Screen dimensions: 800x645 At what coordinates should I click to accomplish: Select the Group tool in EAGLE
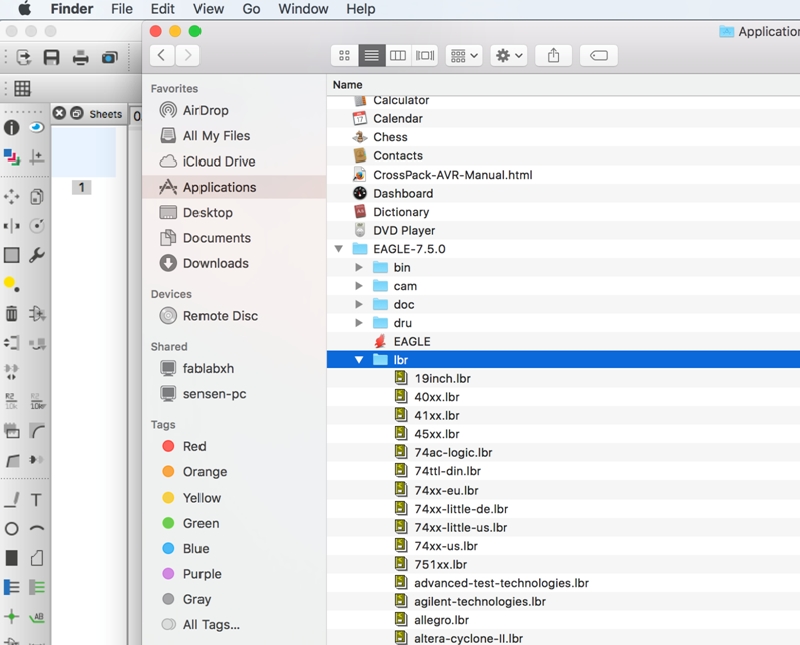pyautogui.click(x=11, y=255)
